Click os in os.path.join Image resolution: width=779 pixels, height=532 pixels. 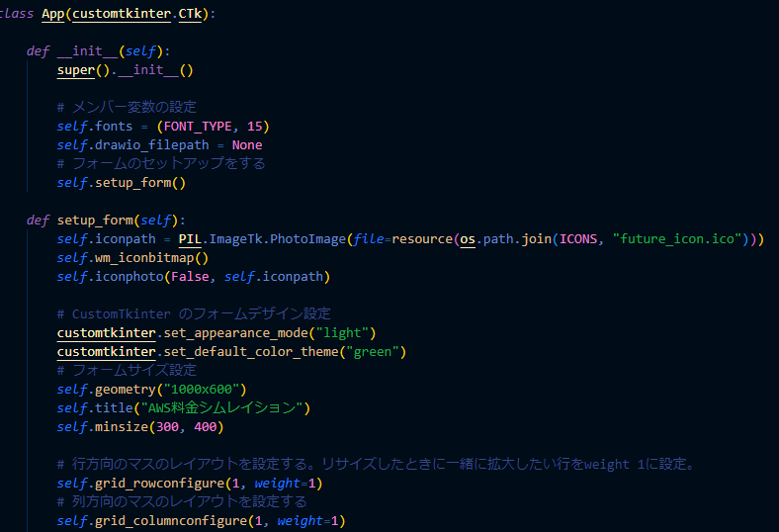coord(468,239)
